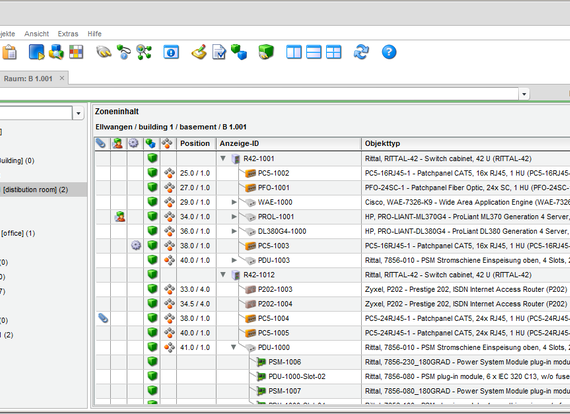The height and width of the screenshot is (414, 570).
Task: Open the Hilfe menu
Action: 95,34
